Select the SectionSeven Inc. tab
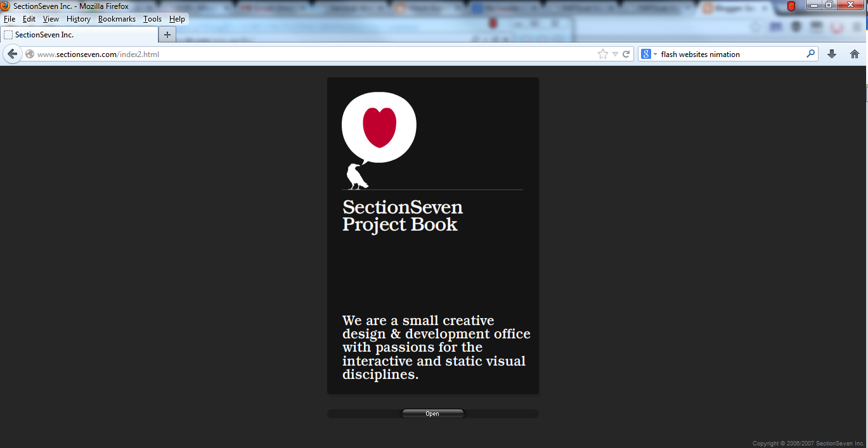 click(79, 35)
